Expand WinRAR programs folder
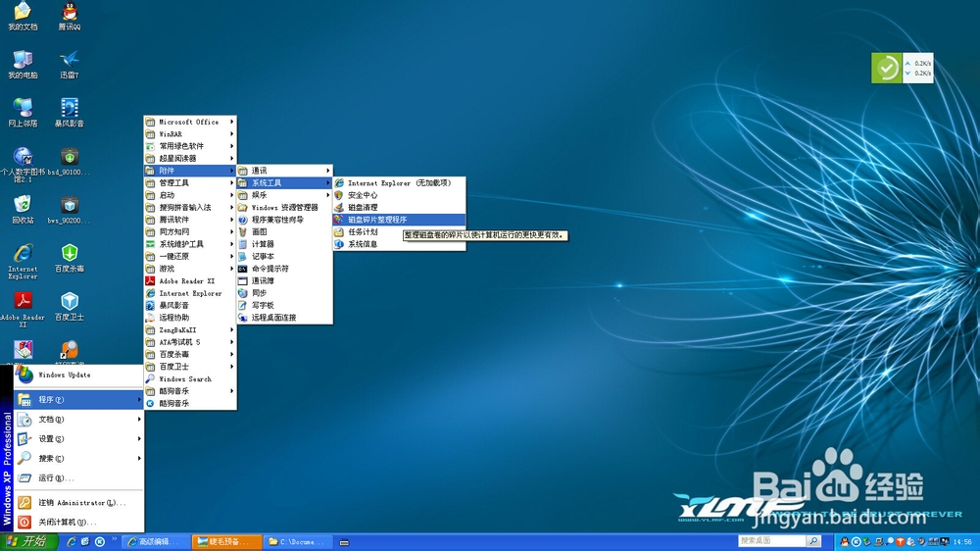This screenshot has width=980, height=551. [190, 134]
